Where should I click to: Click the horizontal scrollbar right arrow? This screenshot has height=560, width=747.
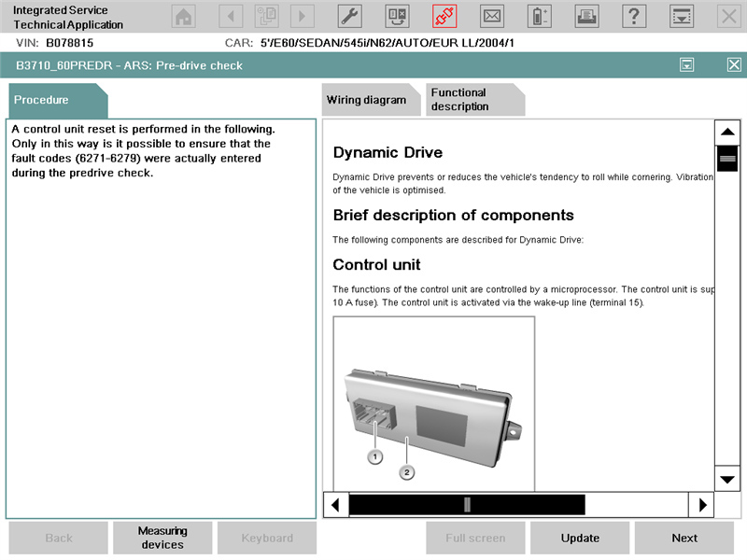[701, 505]
